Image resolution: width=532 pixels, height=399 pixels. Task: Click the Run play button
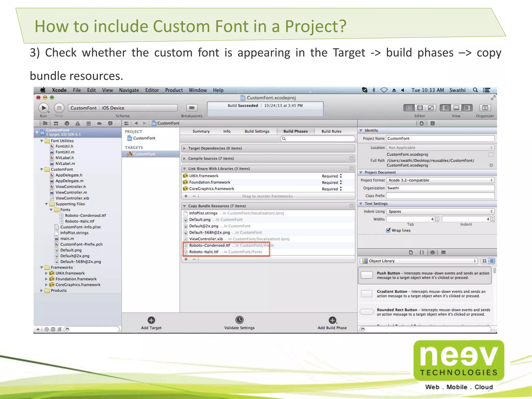click(44, 108)
